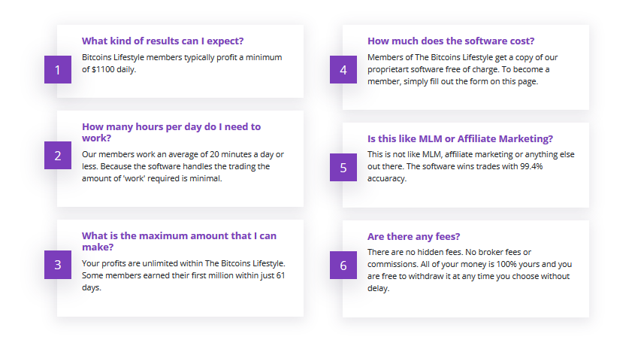This screenshot has width=644, height=343.
Task: Click the purple number 1 badge
Action: [58, 69]
